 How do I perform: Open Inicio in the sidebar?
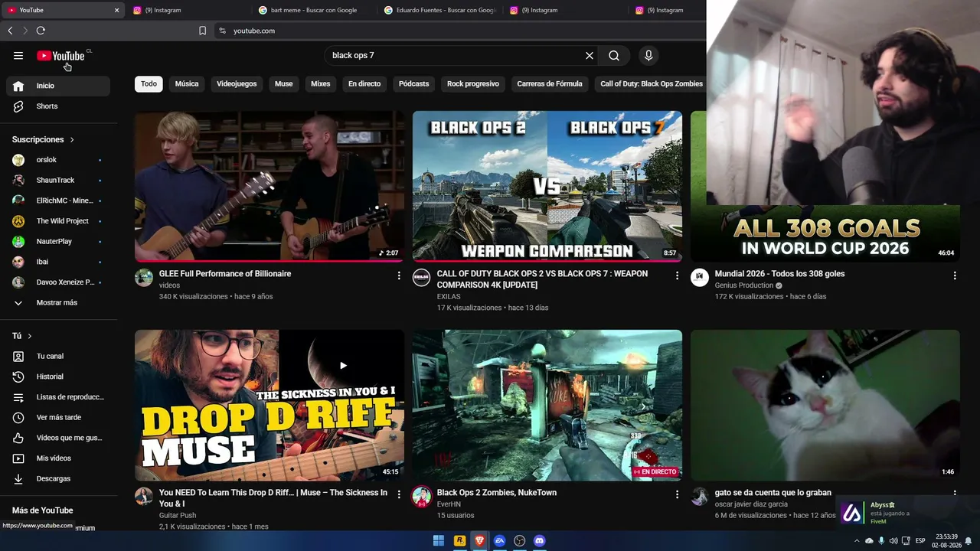coord(58,86)
